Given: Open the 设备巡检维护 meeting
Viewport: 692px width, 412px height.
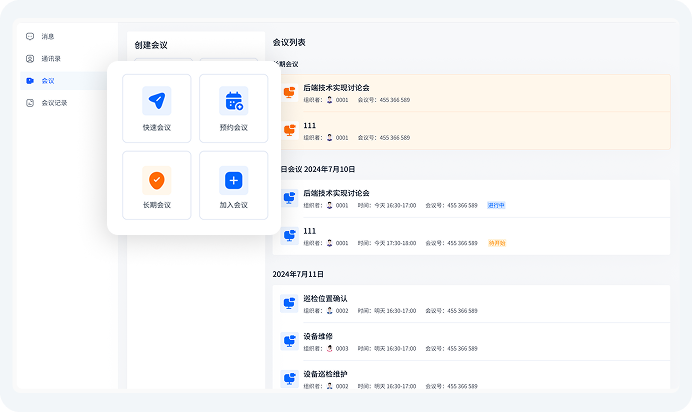Looking at the screenshot, I should 471,375.
